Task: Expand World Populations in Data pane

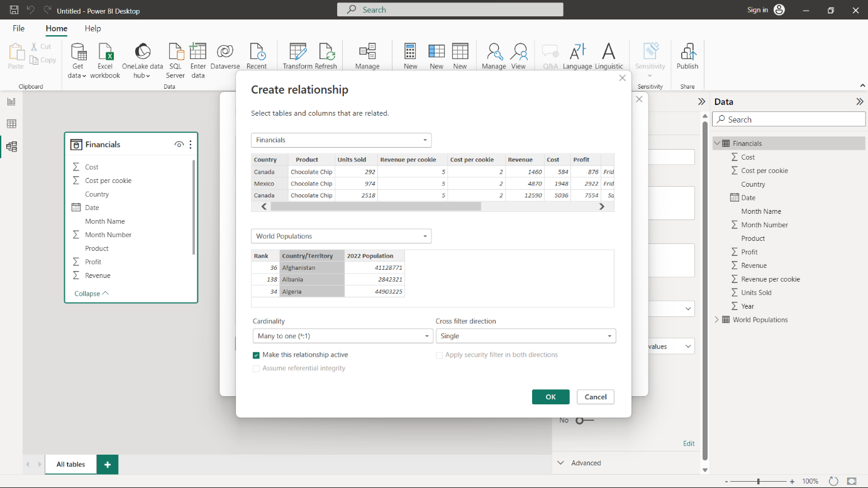Action: click(716, 319)
